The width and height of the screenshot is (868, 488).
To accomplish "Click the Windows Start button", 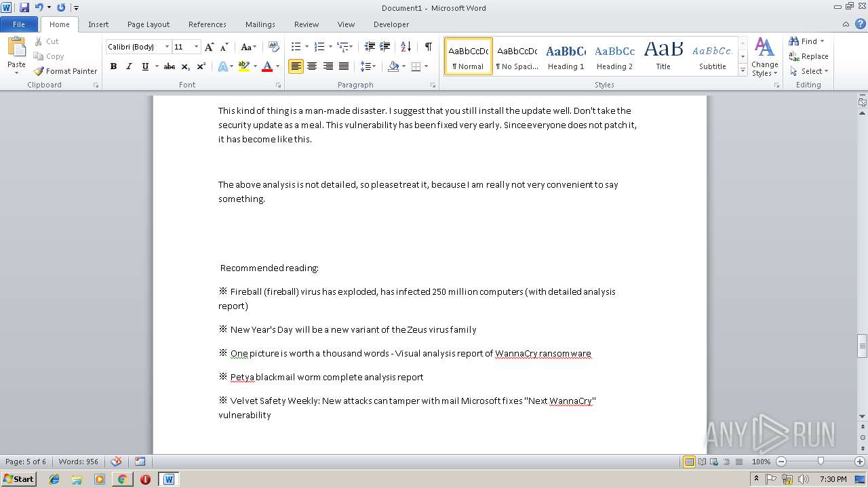I will [19, 479].
